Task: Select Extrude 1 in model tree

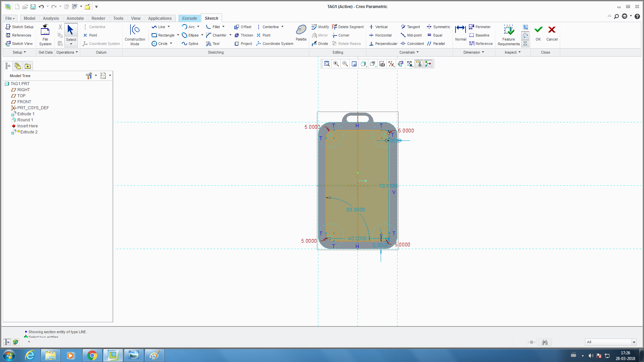Action: click(26, 114)
